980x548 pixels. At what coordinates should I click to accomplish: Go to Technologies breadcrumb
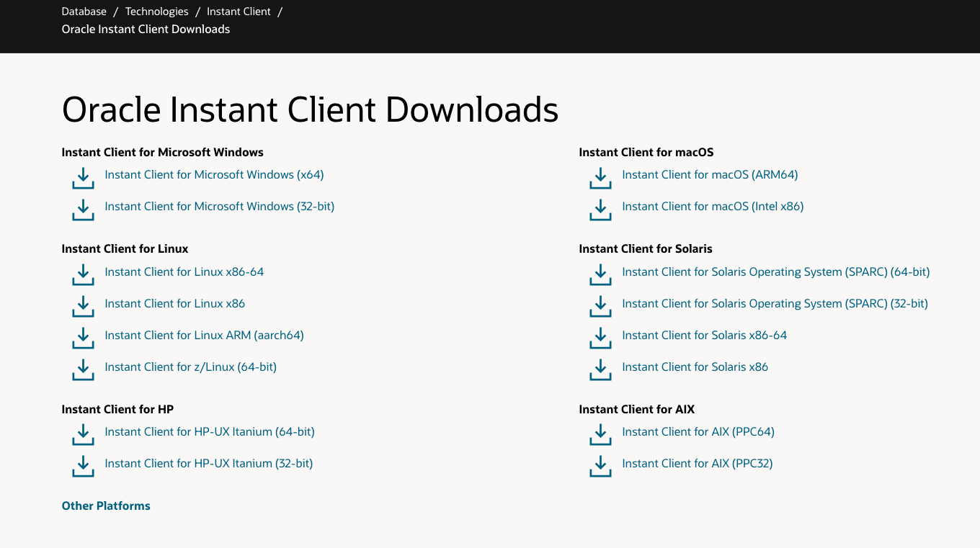tap(157, 12)
